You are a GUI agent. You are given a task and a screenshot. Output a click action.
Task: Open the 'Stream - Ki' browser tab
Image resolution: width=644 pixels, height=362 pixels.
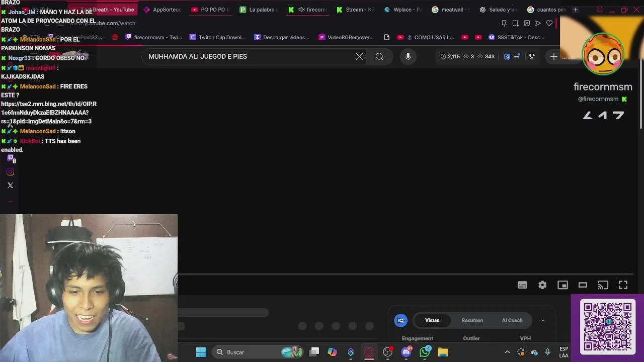click(x=355, y=10)
